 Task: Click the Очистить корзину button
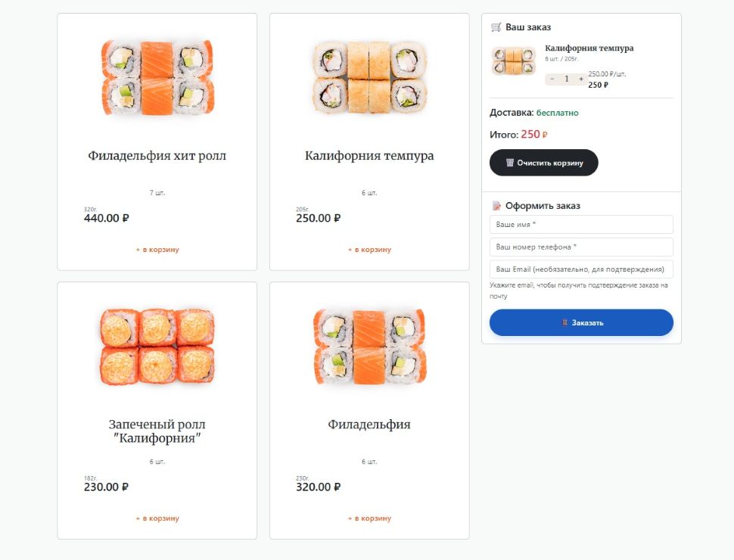543,163
